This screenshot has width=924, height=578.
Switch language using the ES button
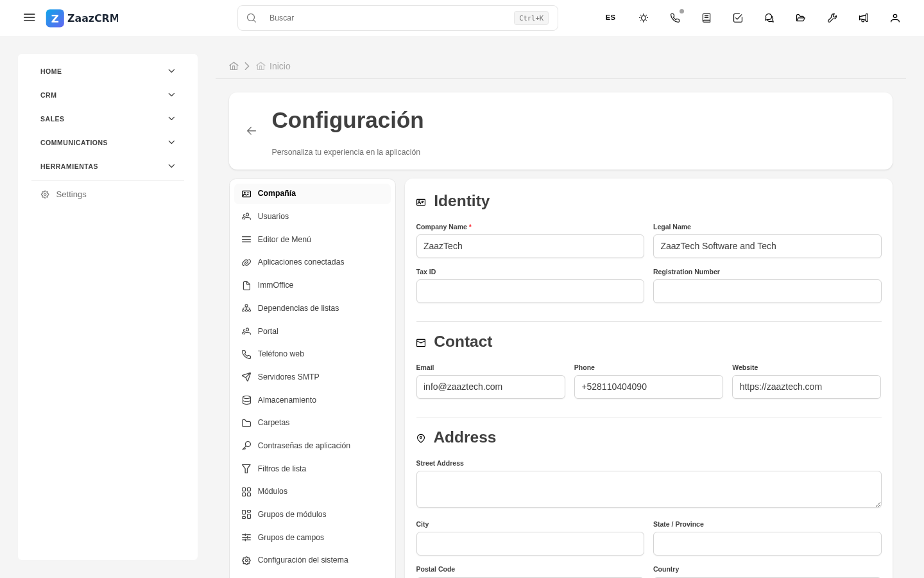click(610, 18)
